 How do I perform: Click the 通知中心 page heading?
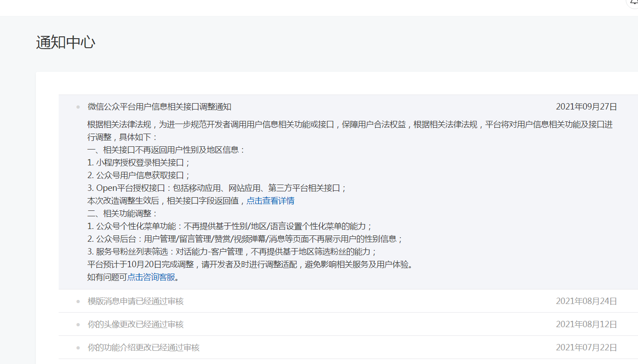coord(65,42)
